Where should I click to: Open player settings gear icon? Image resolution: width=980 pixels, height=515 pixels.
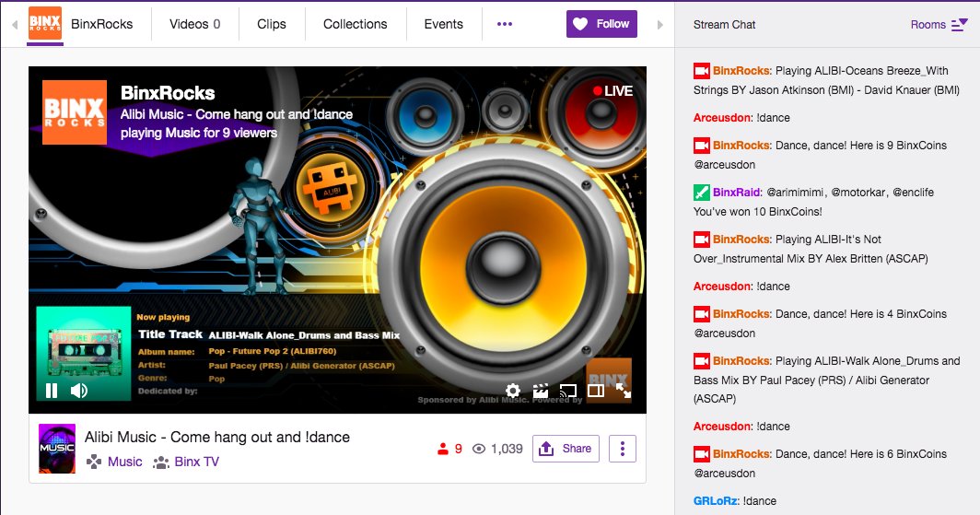512,391
